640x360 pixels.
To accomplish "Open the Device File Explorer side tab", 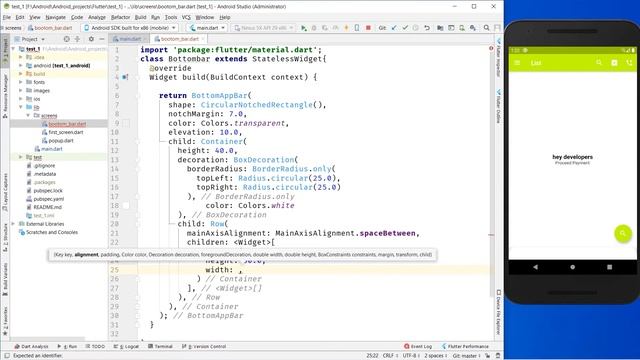I will pos(498,312).
